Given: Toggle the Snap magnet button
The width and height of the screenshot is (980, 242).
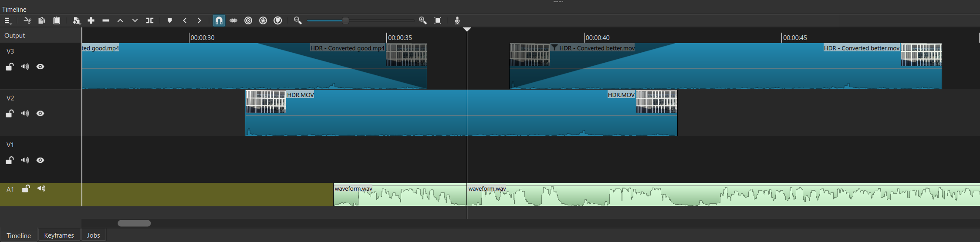Looking at the screenshot, I should coord(219,20).
